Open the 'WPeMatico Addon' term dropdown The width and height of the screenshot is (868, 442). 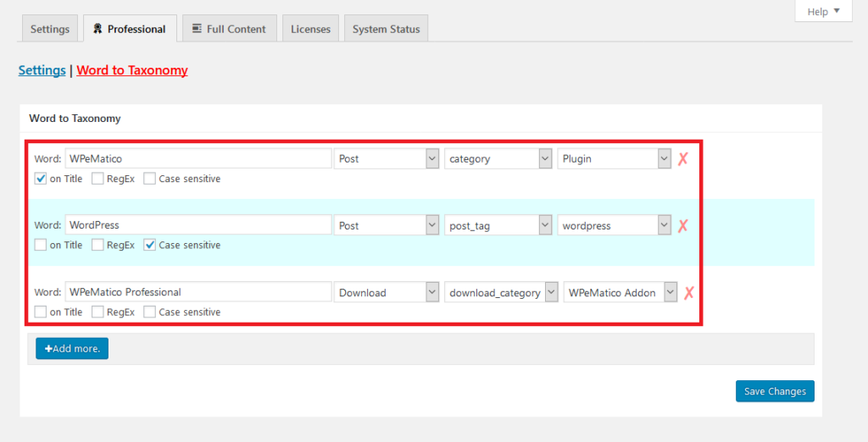620,292
